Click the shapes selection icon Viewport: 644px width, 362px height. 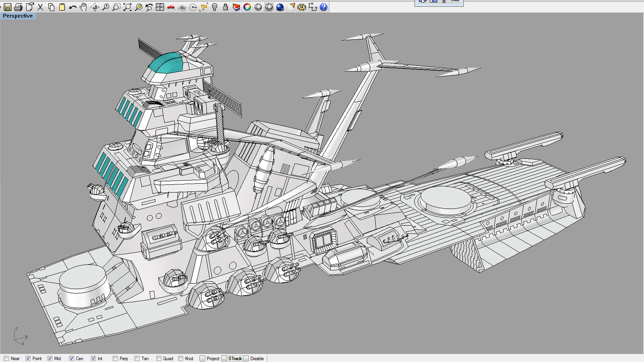204,7
